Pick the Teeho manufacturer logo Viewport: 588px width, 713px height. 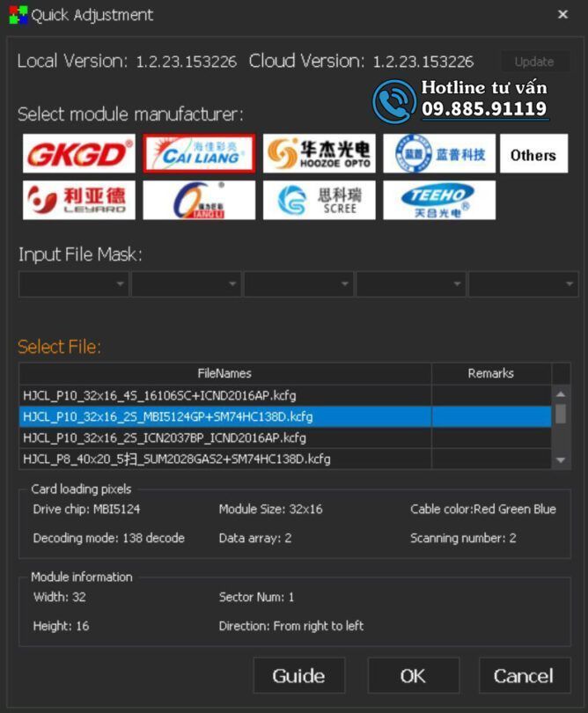click(x=438, y=200)
